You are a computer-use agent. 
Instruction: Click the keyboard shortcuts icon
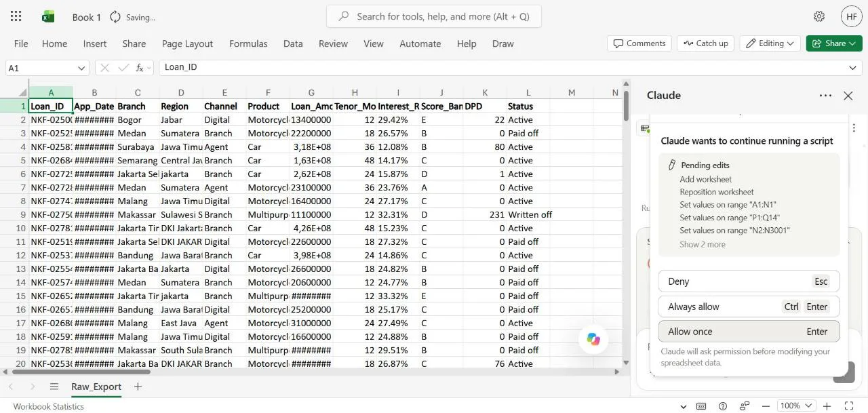point(701,406)
